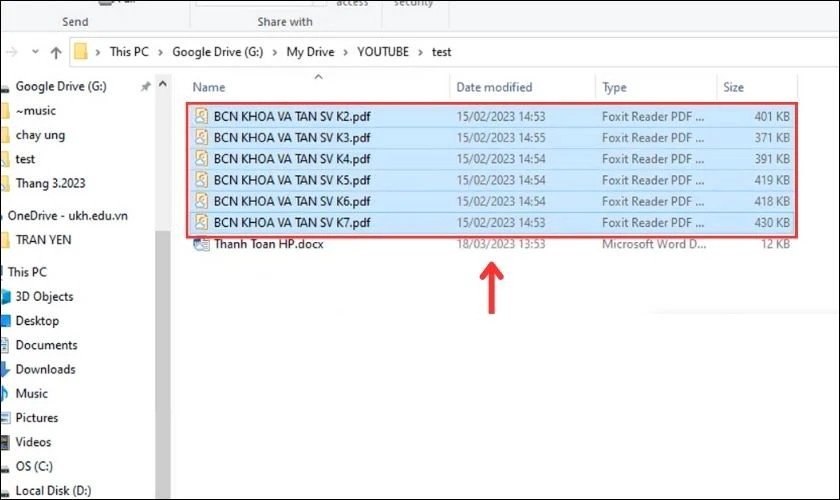
Task: Select file name BCN KHOA VA TAN SV K2.pdf
Action: (292, 116)
